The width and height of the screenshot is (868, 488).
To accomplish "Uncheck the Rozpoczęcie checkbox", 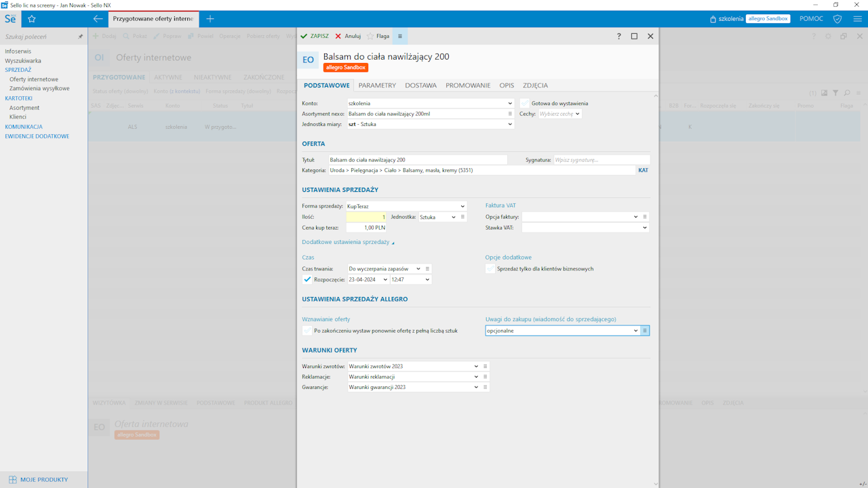I will (308, 279).
